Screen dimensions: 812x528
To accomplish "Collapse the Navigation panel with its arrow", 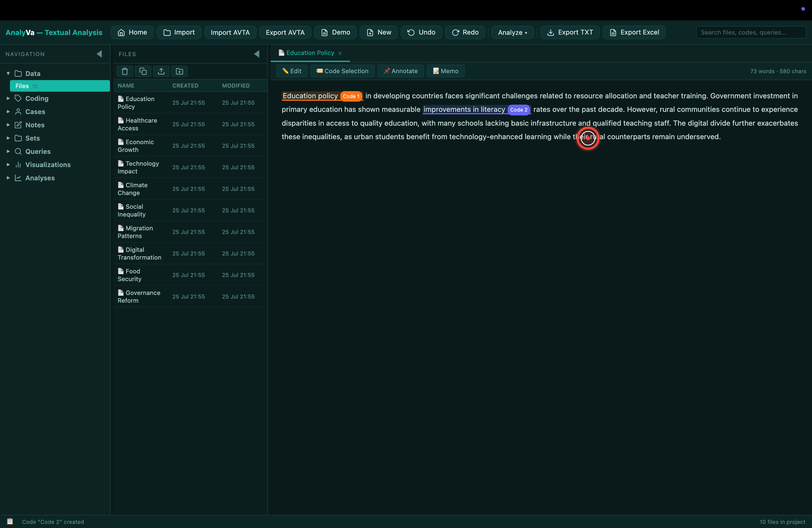I will click(x=99, y=54).
